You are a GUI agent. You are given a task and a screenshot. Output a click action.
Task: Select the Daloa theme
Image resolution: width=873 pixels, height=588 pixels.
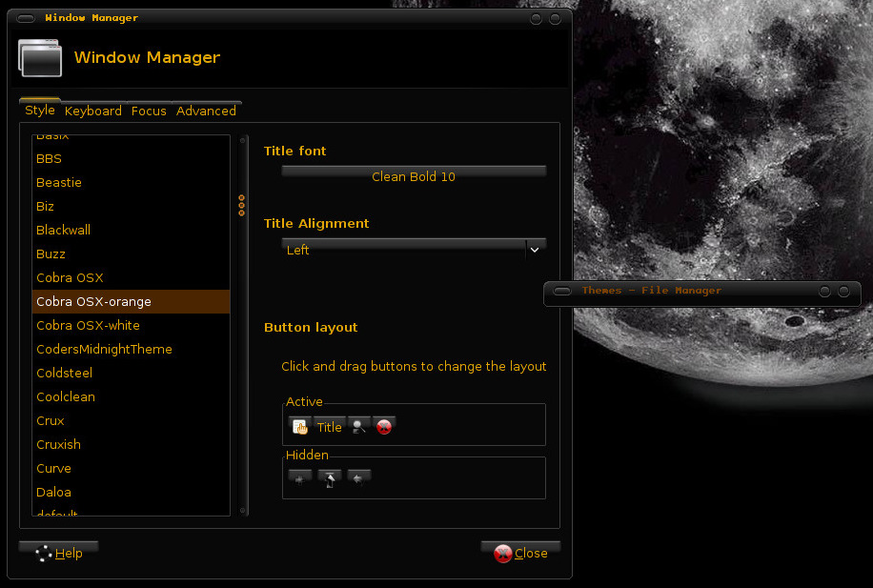(131, 493)
